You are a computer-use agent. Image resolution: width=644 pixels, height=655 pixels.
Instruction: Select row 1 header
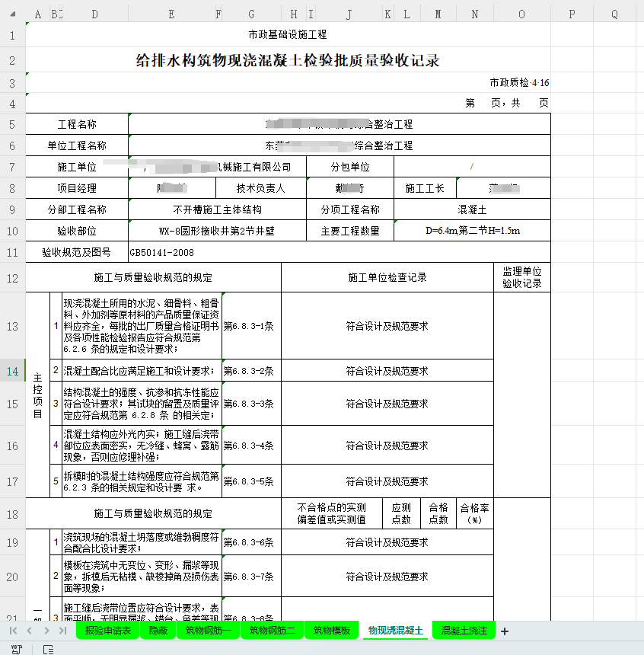pyautogui.click(x=12, y=35)
